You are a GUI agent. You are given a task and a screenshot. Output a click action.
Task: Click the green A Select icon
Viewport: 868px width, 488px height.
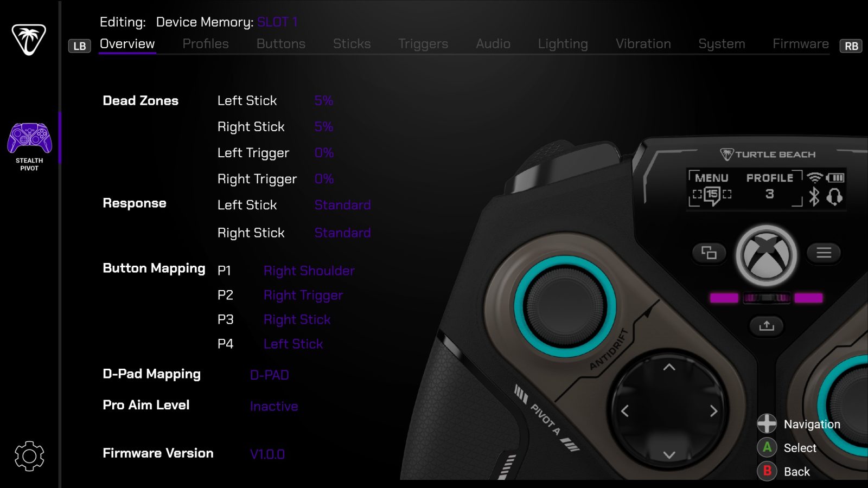coord(767,447)
